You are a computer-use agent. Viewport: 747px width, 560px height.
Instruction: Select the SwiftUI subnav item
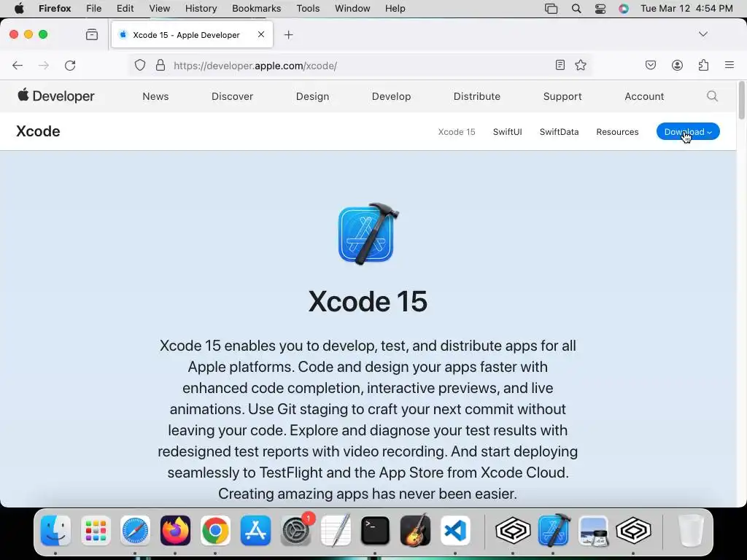tap(508, 132)
